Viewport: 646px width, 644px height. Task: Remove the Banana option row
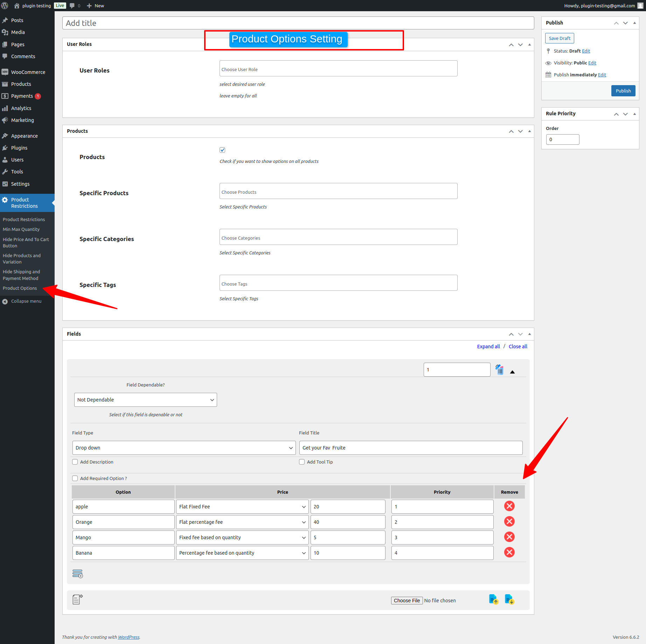tap(509, 552)
